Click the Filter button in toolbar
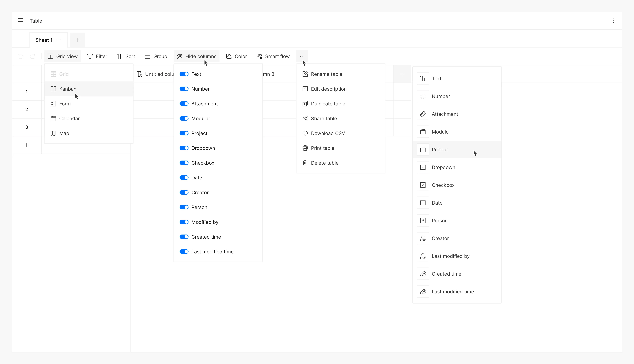Viewport: 634px width, 364px height. point(97,56)
